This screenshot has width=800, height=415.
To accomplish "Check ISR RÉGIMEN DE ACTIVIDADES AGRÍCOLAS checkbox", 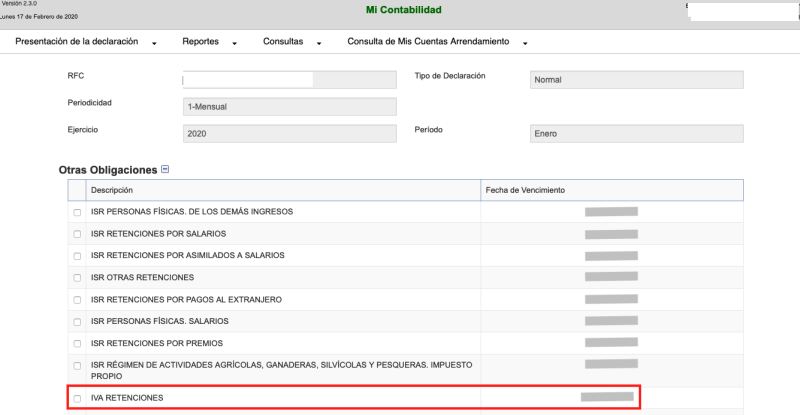I will 77,366.
